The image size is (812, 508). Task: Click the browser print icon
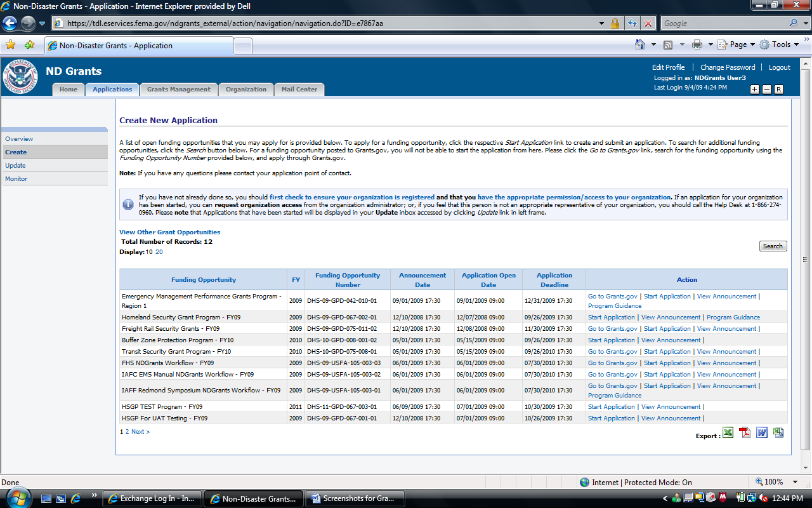(x=697, y=44)
